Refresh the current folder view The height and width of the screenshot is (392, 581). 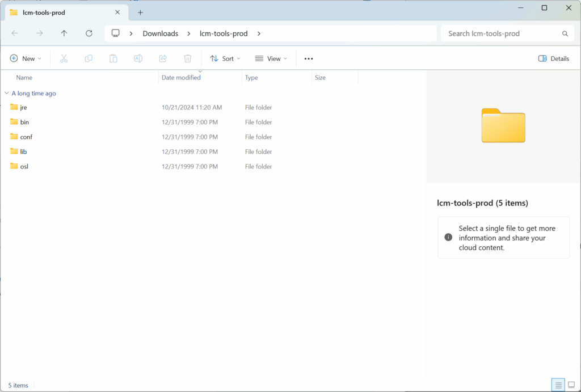click(89, 33)
